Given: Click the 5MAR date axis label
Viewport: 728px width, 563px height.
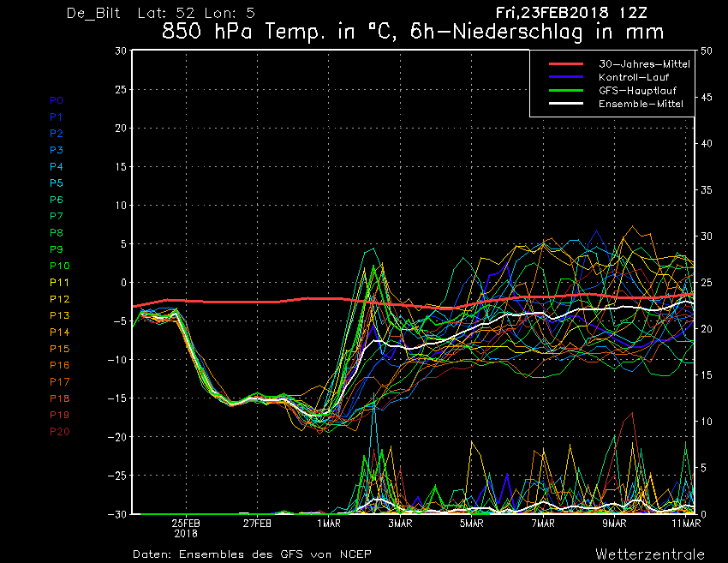Looking at the screenshot, I should tap(472, 524).
